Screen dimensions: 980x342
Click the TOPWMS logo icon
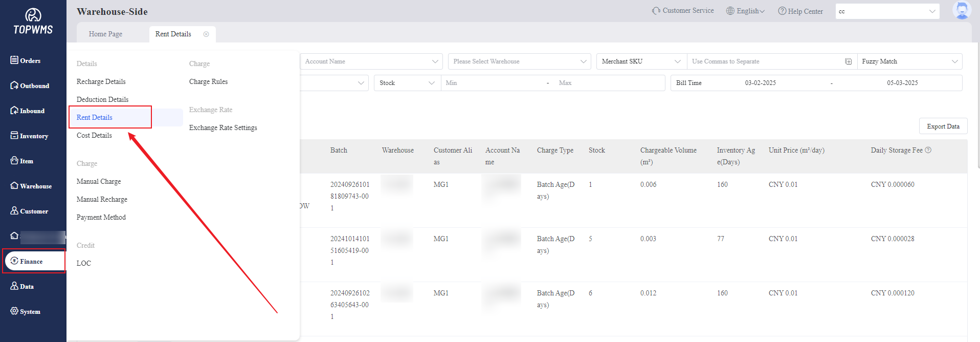tap(33, 15)
